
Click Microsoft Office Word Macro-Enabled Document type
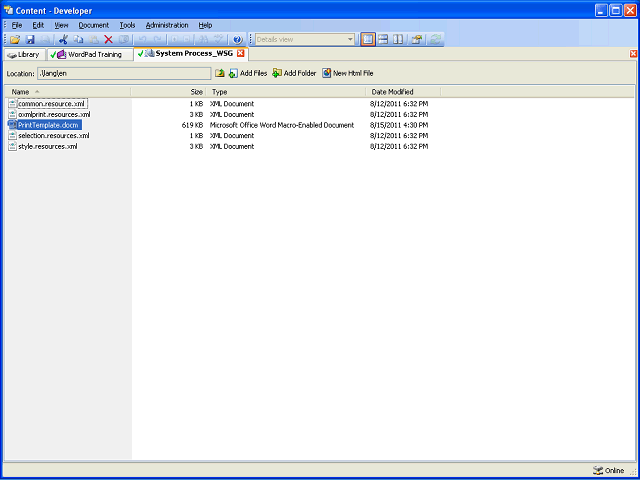[282, 125]
